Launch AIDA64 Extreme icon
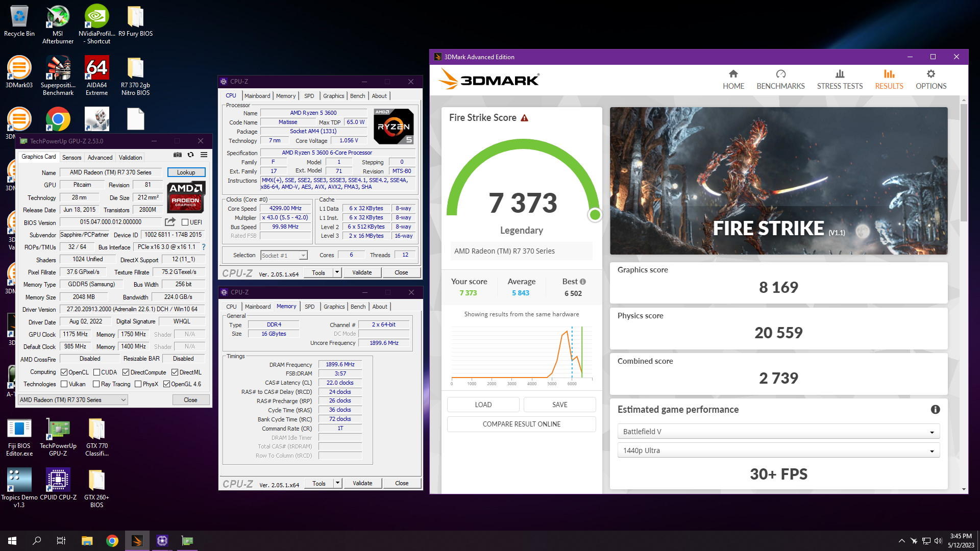The height and width of the screenshot is (551, 980). [96, 76]
